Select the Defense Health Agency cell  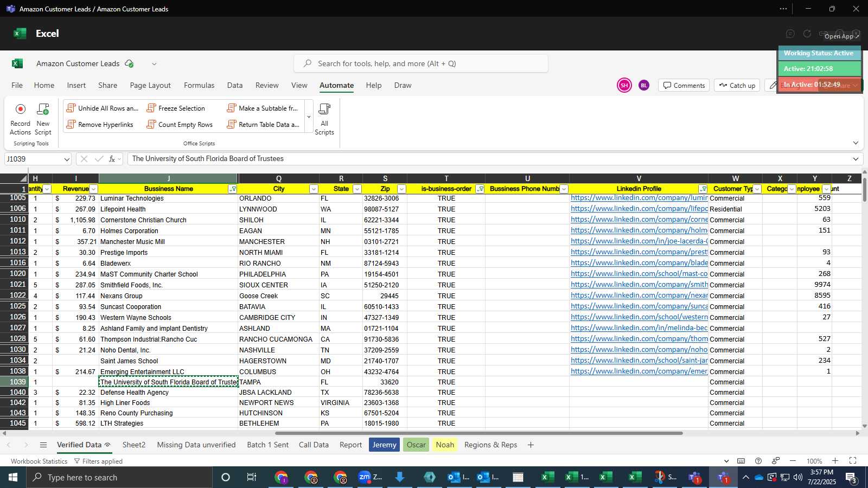point(168,393)
